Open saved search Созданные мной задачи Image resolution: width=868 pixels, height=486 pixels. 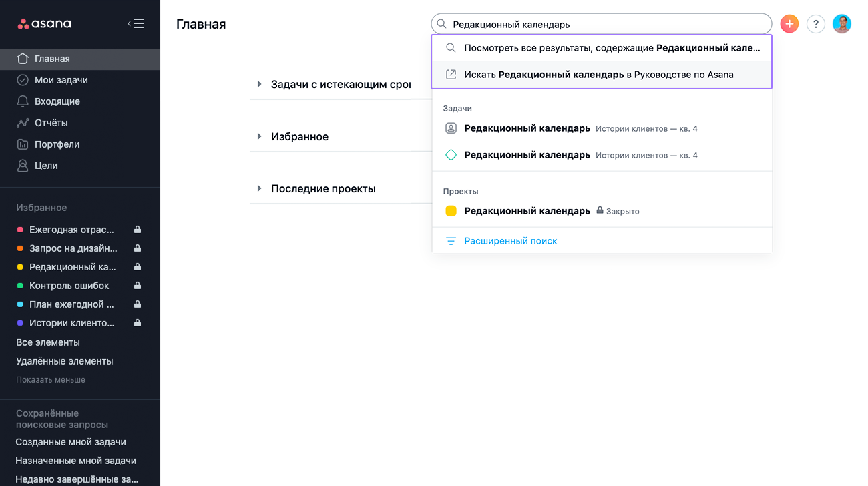pos(71,442)
